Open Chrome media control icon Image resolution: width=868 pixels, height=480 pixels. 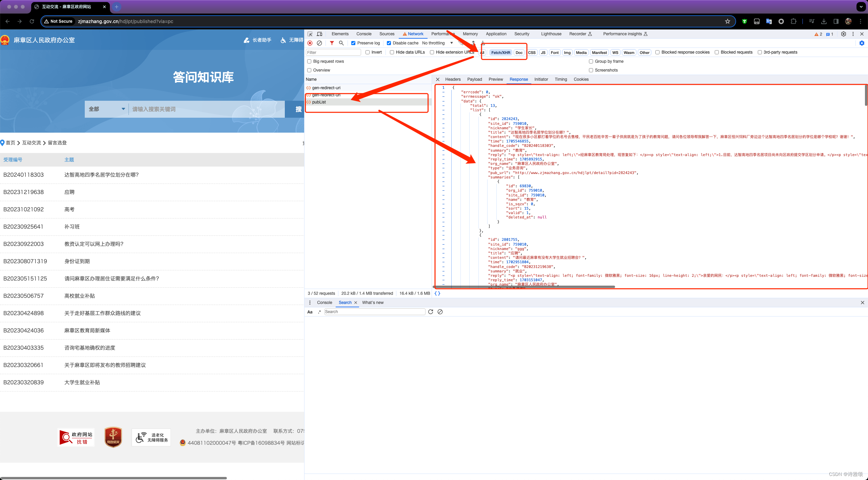tap(812, 21)
